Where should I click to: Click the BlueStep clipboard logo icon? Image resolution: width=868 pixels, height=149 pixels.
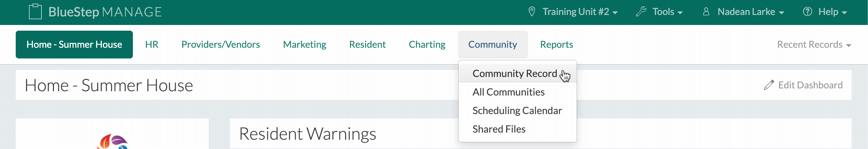[35, 11]
